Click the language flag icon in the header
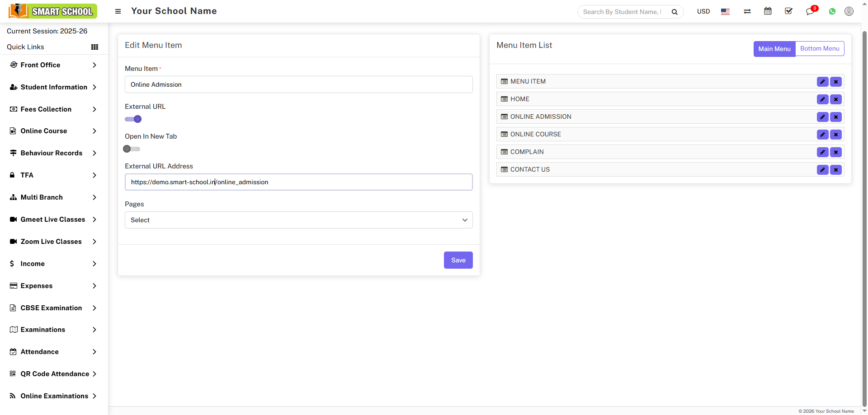 [725, 12]
